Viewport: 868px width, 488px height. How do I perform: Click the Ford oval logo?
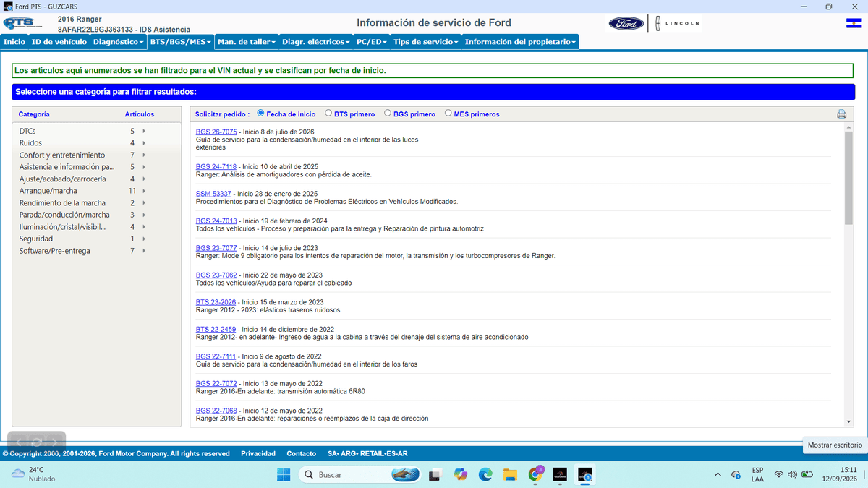[626, 24]
